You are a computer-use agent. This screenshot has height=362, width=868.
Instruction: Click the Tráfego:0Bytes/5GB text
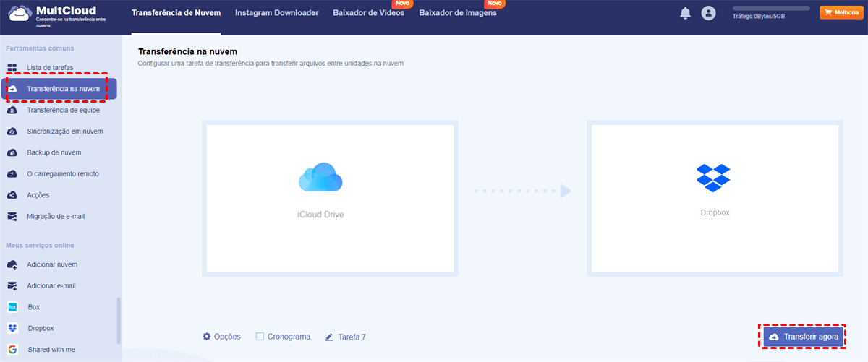tap(759, 17)
